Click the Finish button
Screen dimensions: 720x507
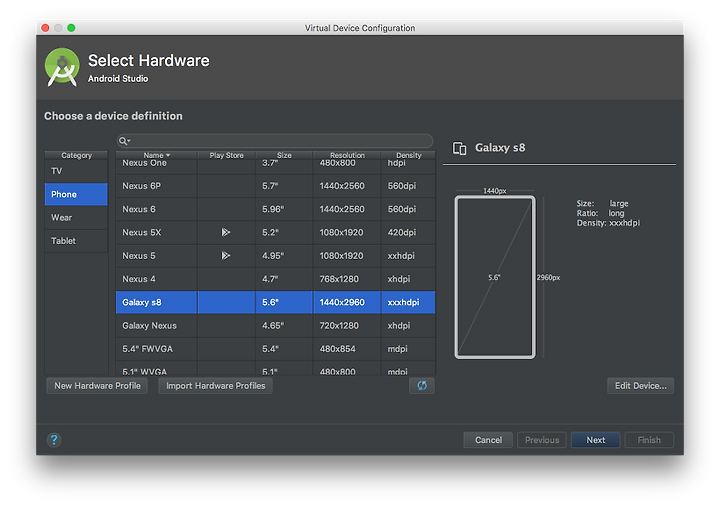pos(649,440)
